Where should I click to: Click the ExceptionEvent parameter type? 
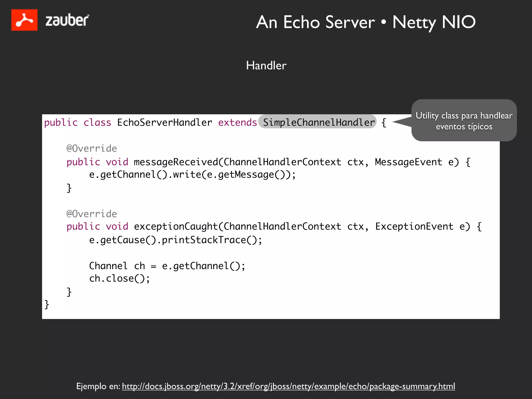pos(414,227)
